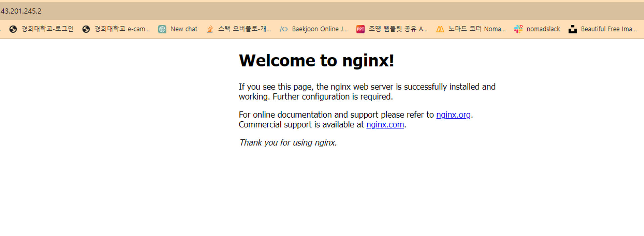Click the Welcome to nginx! heading
The width and height of the screenshot is (644, 236).
coord(316,61)
